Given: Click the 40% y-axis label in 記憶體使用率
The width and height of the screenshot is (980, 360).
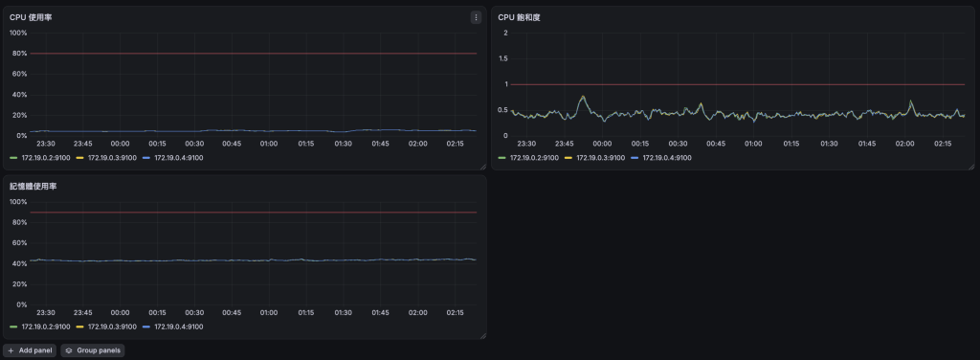Looking at the screenshot, I should tap(19, 263).
